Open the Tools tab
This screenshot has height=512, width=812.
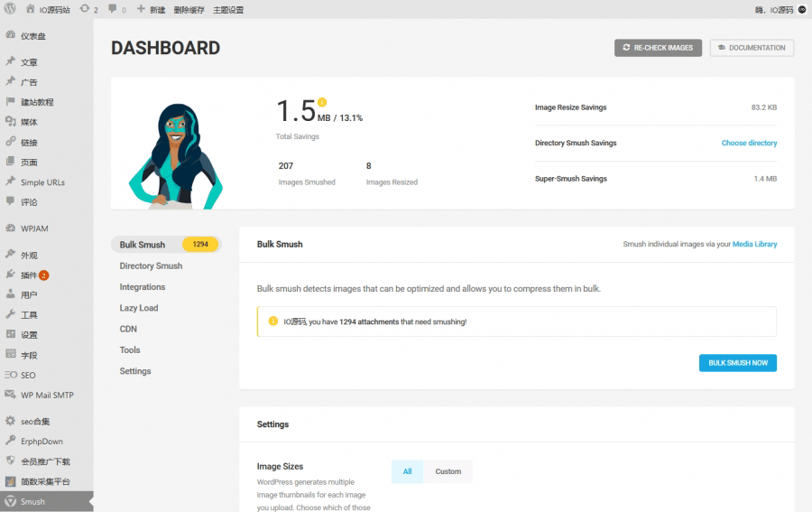pyautogui.click(x=130, y=350)
